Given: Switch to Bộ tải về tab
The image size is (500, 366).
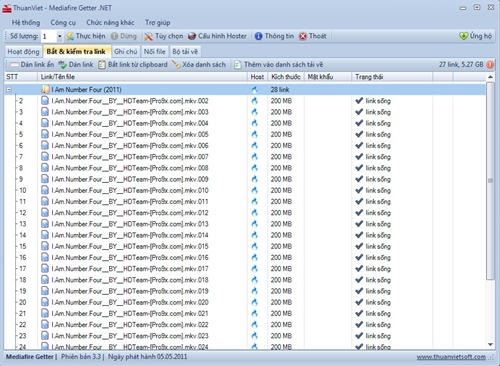Looking at the screenshot, I should (185, 52).
